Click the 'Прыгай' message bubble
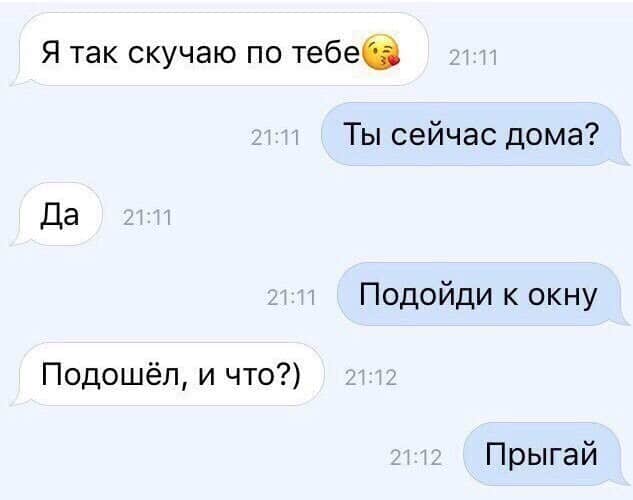The width and height of the screenshot is (633, 500). coord(546,454)
